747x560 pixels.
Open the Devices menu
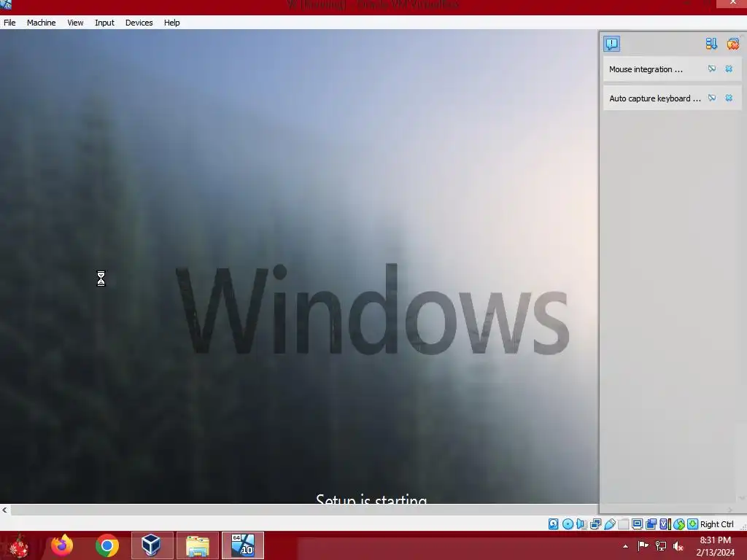[139, 23]
